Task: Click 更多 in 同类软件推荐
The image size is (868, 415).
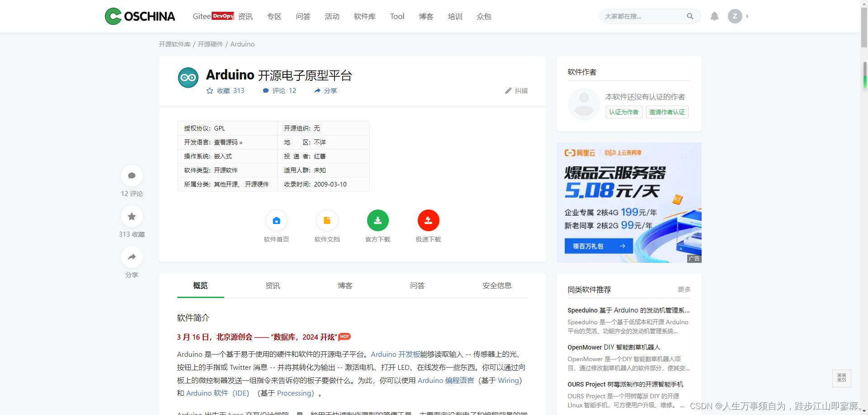Action: pyautogui.click(x=684, y=289)
